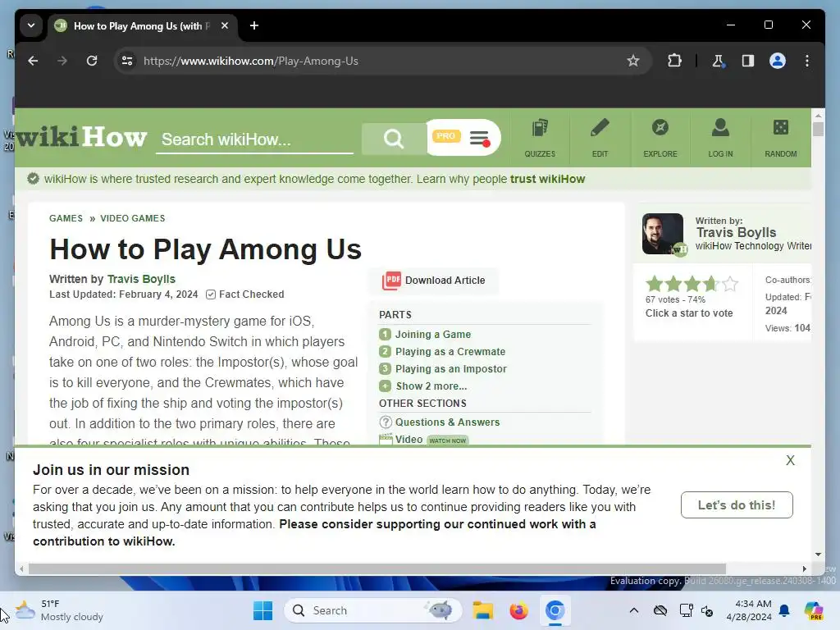Screen dimensions: 840x630
Task: Open Travis Boylls author link under title
Action: [141, 279]
